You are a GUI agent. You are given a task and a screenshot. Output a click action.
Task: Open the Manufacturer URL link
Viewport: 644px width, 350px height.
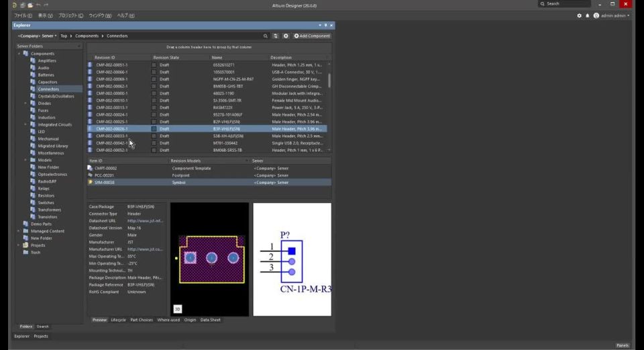click(x=145, y=249)
